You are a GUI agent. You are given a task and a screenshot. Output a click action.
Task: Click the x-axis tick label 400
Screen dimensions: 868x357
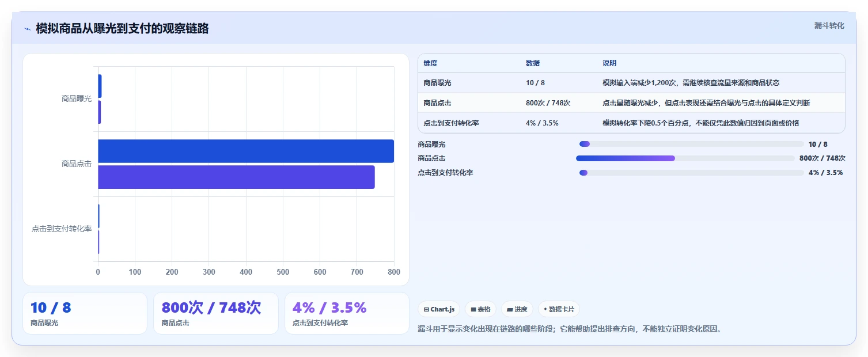(x=246, y=272)
